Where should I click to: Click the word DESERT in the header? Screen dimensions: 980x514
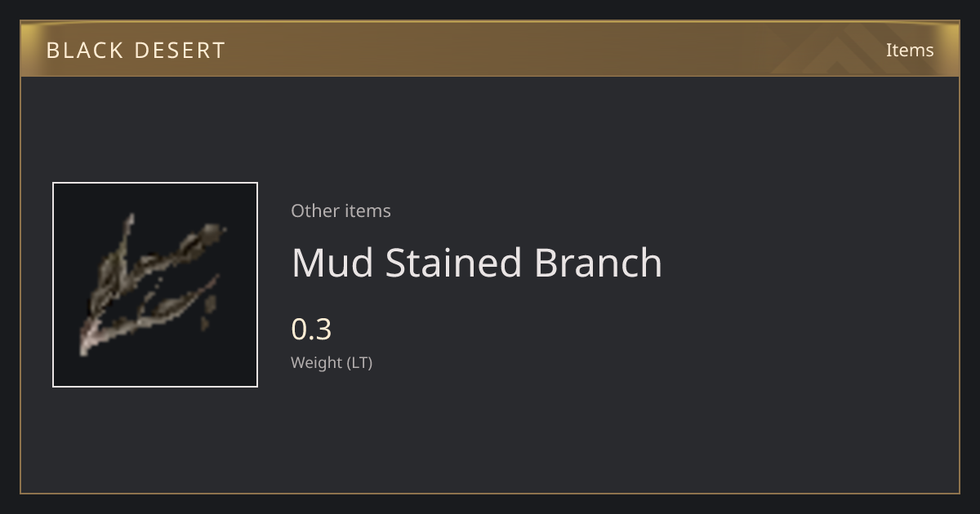[180, 51]
